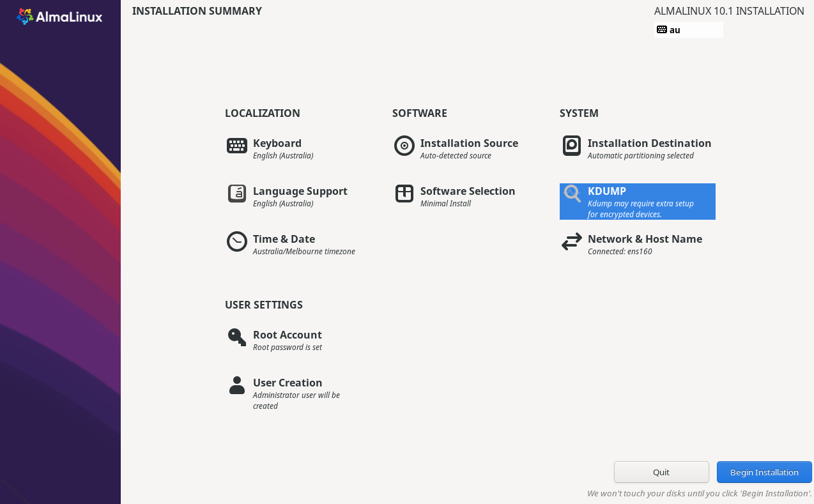814x504 pixels.
Task: Start setup with Begin Installation button
Action: point(764,472)
